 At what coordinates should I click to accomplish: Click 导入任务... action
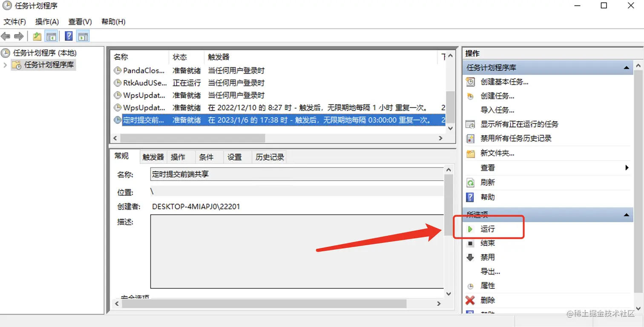click(x=497, y=110)
